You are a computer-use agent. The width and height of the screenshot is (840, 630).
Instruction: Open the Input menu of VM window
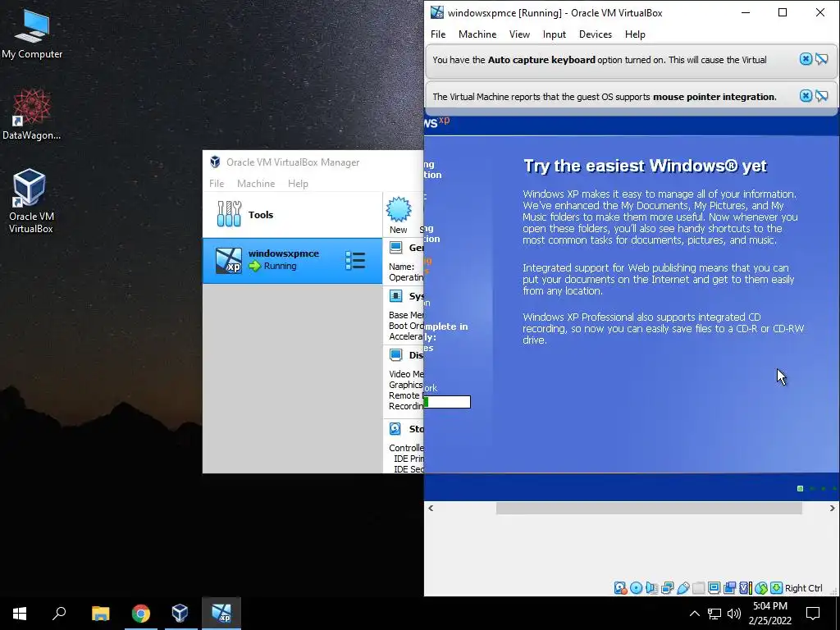pyautogui.click(x=554, y=34)
